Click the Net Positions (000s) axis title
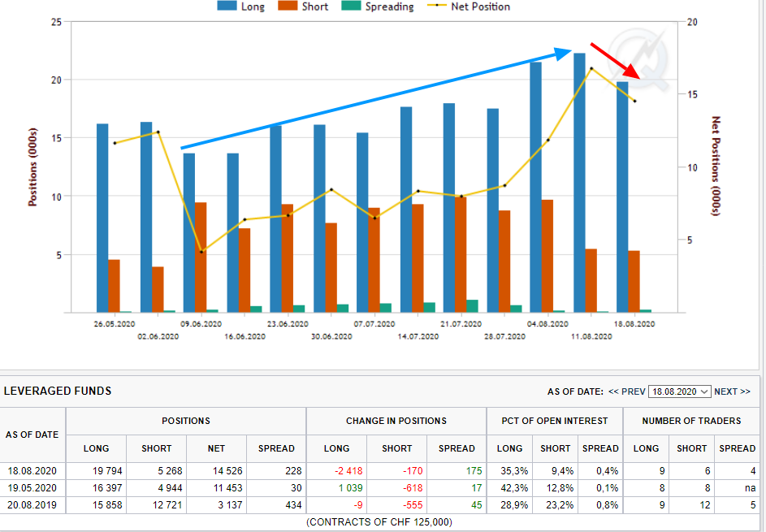Viewport: 766px width, 532px height. click(716, 166)
